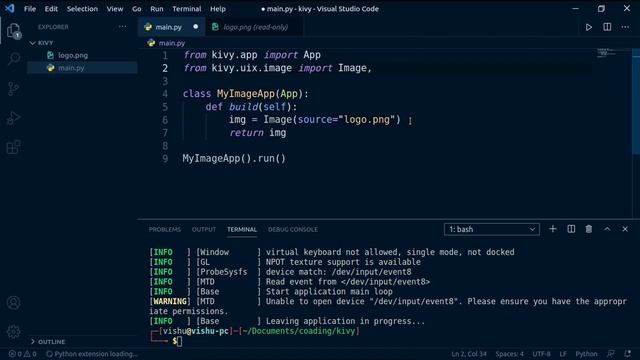This screenshot has height=360, width=640.
Task: Expand the OUTLINE section
Action: (51, 342)
